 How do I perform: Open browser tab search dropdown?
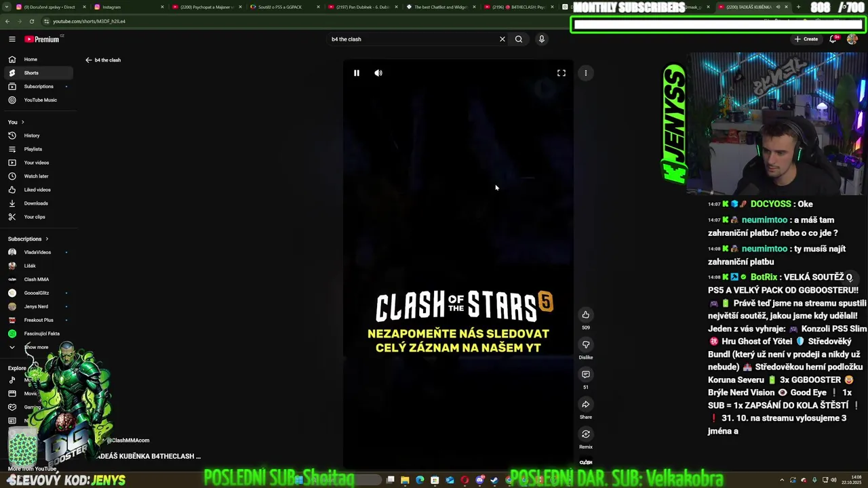click(7, 7)
